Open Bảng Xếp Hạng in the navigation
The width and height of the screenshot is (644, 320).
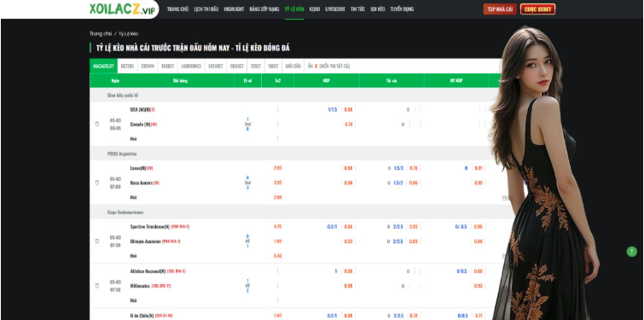click(x=264, y=9)
